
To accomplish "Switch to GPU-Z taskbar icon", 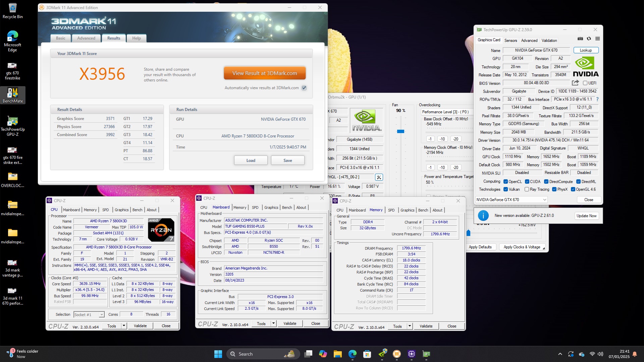I will 426,354.
